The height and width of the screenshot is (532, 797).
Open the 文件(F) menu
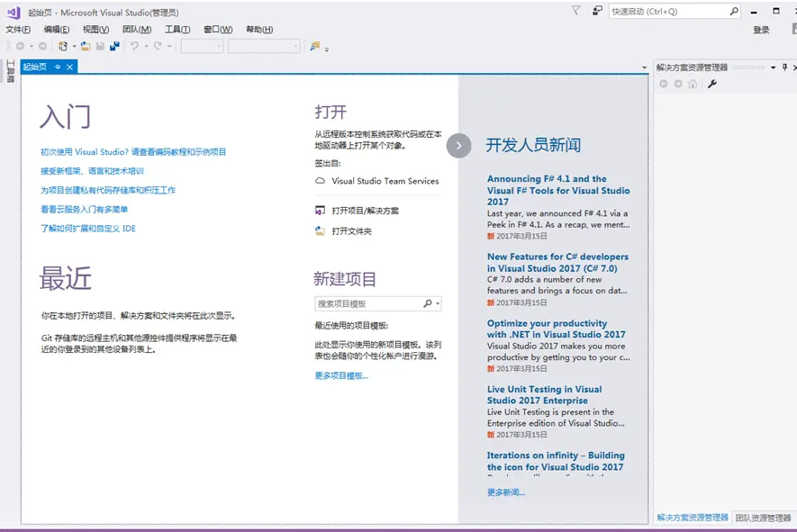point(18,30)
